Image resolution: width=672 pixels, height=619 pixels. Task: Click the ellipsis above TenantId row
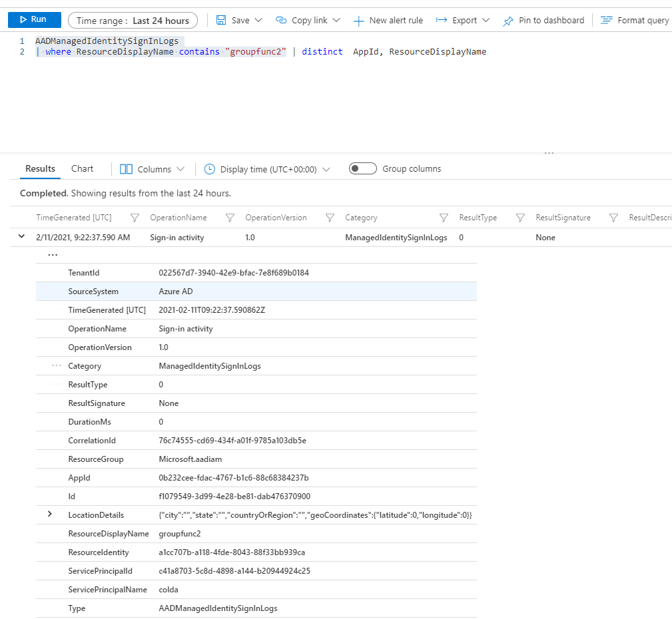tap(53, 255)
